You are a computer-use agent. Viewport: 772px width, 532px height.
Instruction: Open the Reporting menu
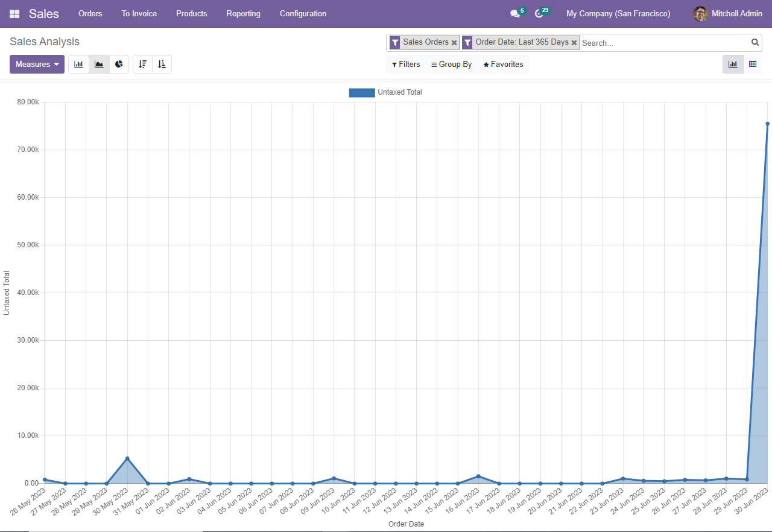coord(244,14)
